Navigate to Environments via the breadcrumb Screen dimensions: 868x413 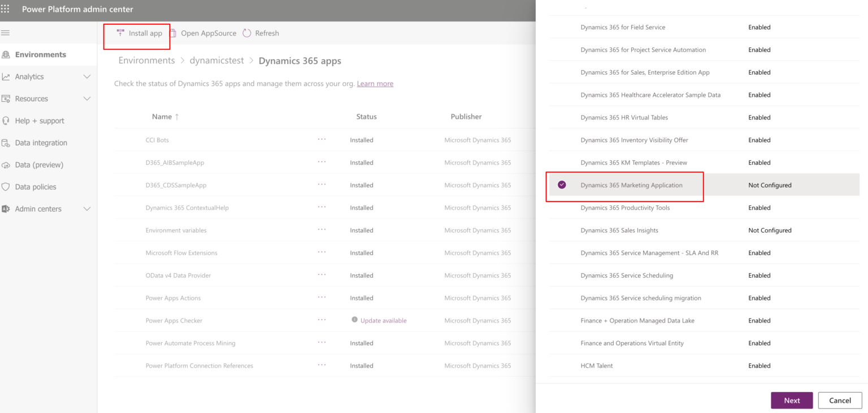[146, 60]
